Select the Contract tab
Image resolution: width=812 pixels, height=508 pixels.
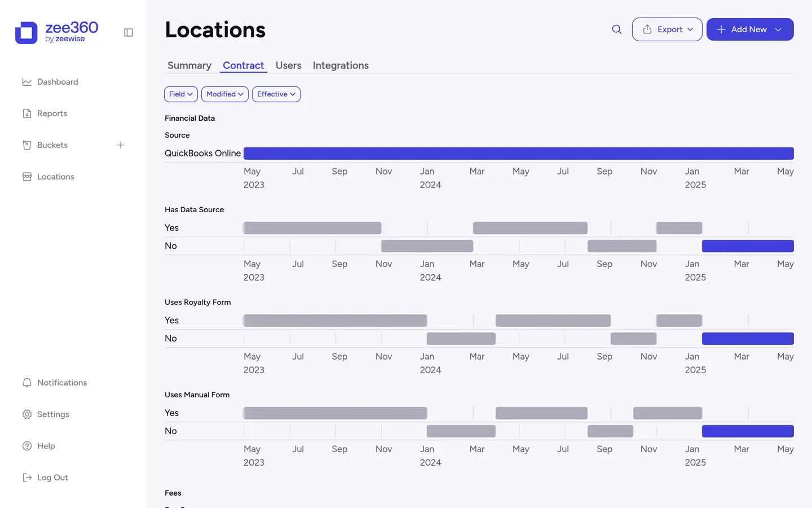[244, 65]
